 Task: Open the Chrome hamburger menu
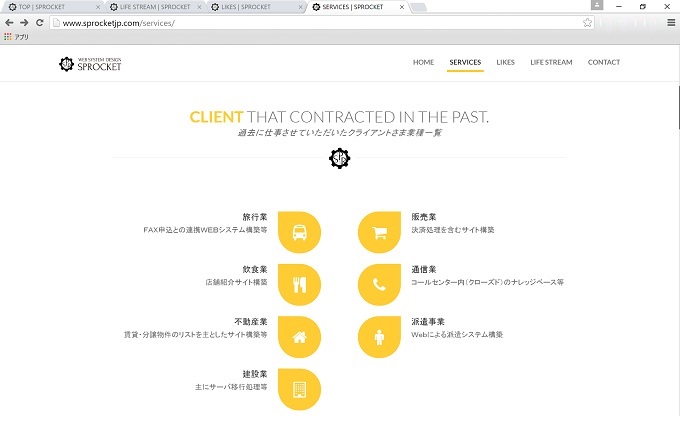(x=670, y=22)
